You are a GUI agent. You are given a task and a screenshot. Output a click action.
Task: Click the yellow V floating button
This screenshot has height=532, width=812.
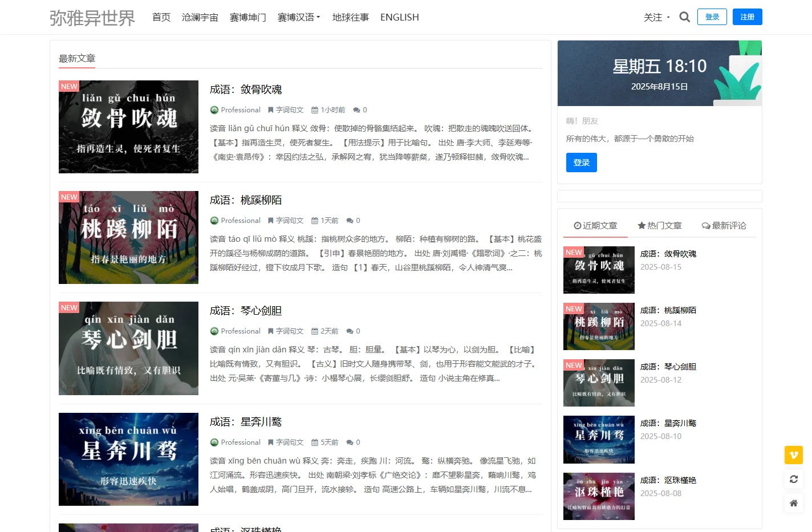(x=794, y=455)
